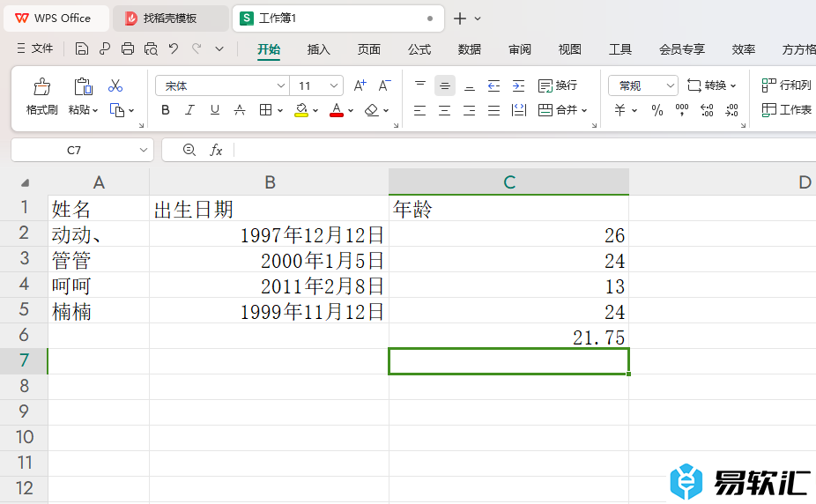This screenshot has height=504, width=816.
Task: Click the Print icon
Action: 128,48
